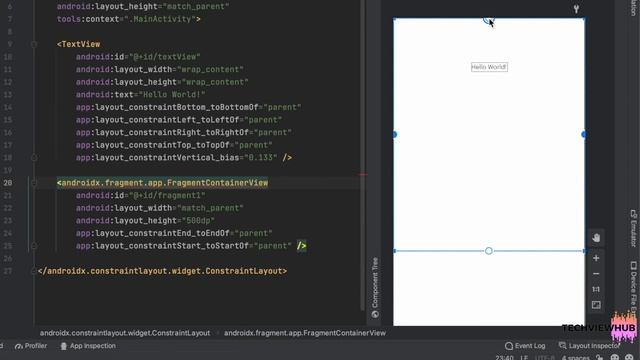Select the pan hand tool in design view

coord(596,238)
